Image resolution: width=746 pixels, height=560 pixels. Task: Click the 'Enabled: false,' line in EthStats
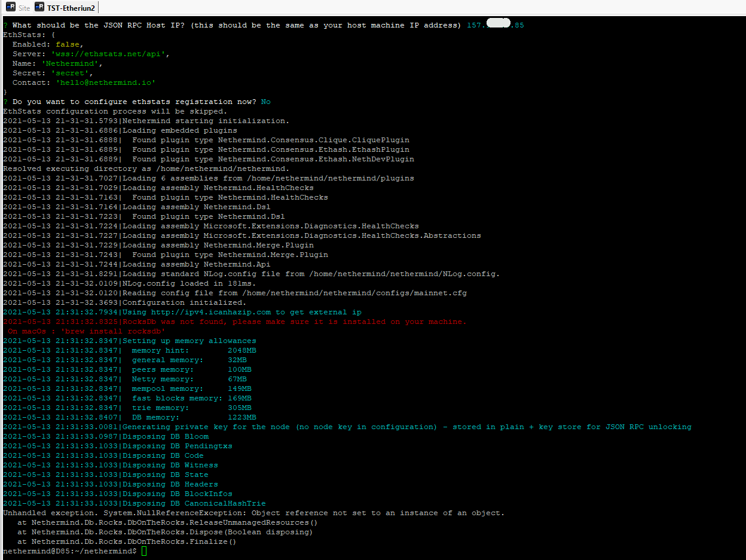click(x=48, y=44)
